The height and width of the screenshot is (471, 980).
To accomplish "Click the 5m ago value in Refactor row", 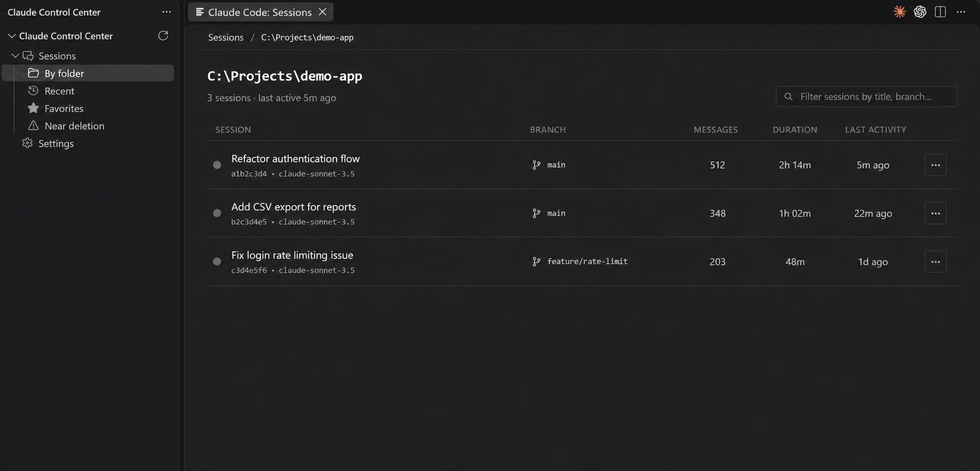I will coord(873,165).
